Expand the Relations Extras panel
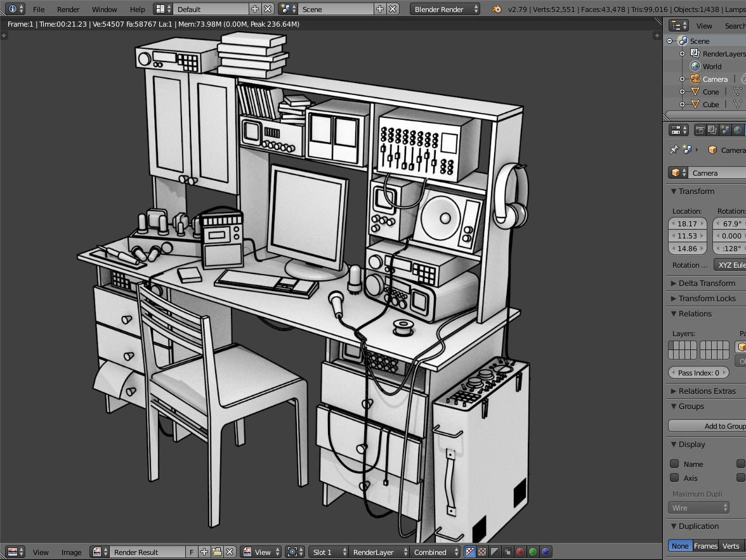746x560 pixels. pos(705,391)
